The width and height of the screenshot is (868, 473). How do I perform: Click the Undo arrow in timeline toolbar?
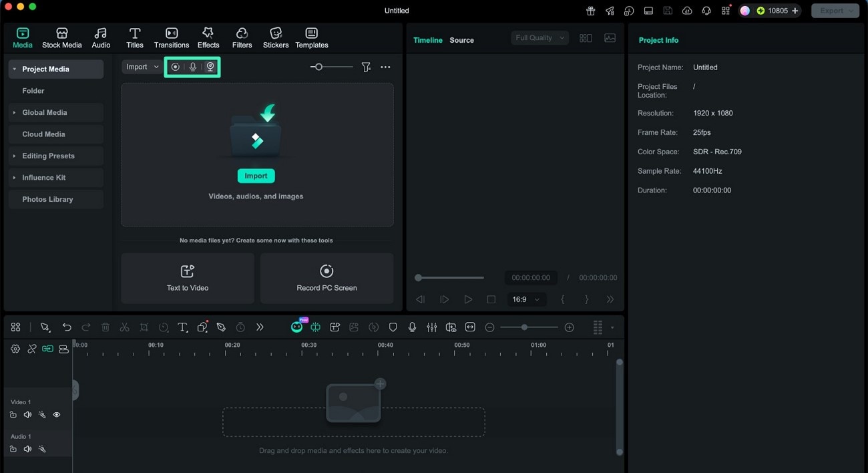tap(67, 327)
